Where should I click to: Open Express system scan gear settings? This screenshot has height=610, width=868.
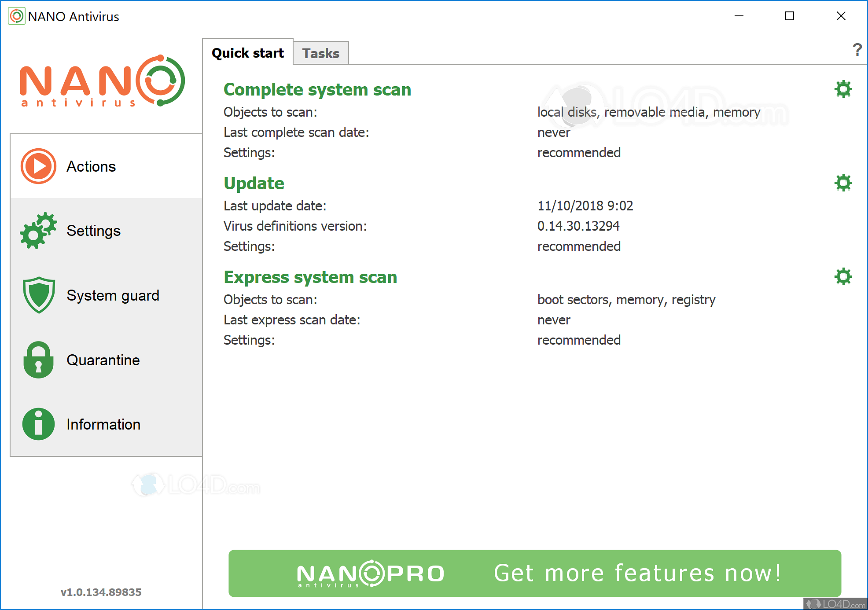843,277
